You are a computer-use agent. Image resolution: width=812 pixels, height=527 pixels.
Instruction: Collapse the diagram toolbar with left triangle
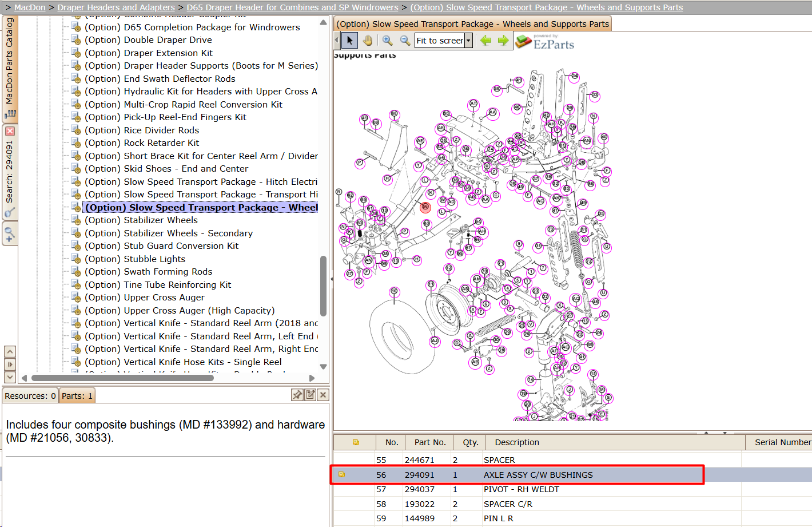coord(336,41)
